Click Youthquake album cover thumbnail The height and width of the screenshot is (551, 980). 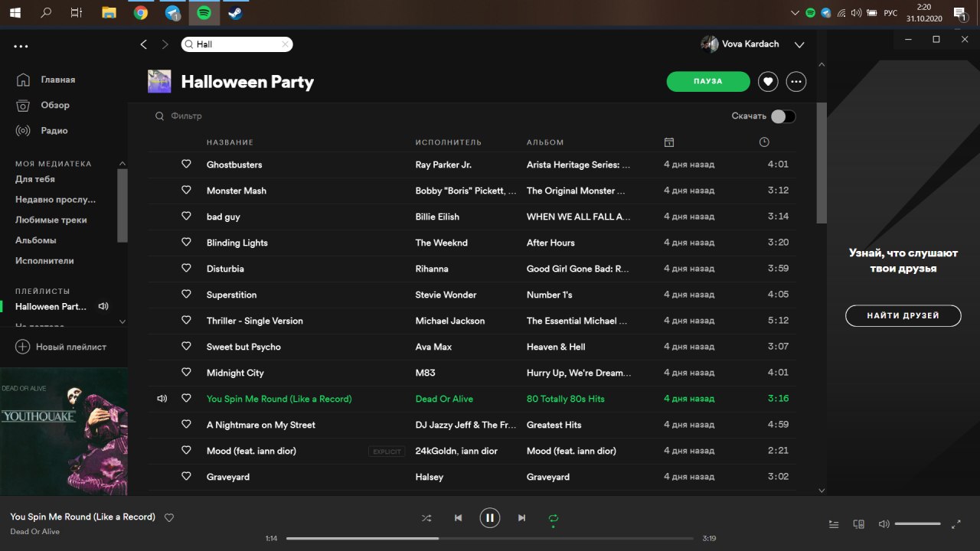click(64, 431)
